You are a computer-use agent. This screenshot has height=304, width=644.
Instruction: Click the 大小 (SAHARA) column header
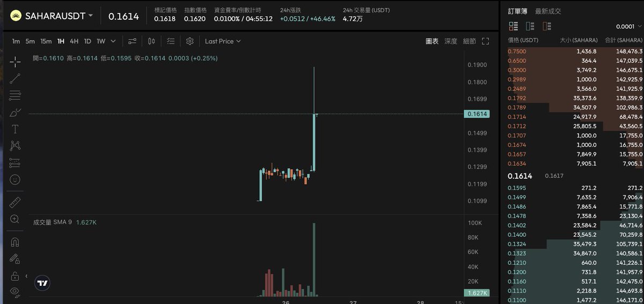(578, 40)
